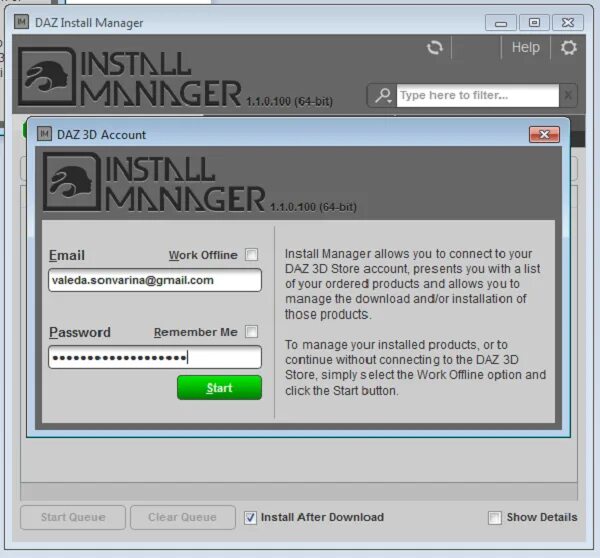Maximize the DAZ Install Manager window
The height and width of the screenshot is (558, 600).
(x=534, y=23)
